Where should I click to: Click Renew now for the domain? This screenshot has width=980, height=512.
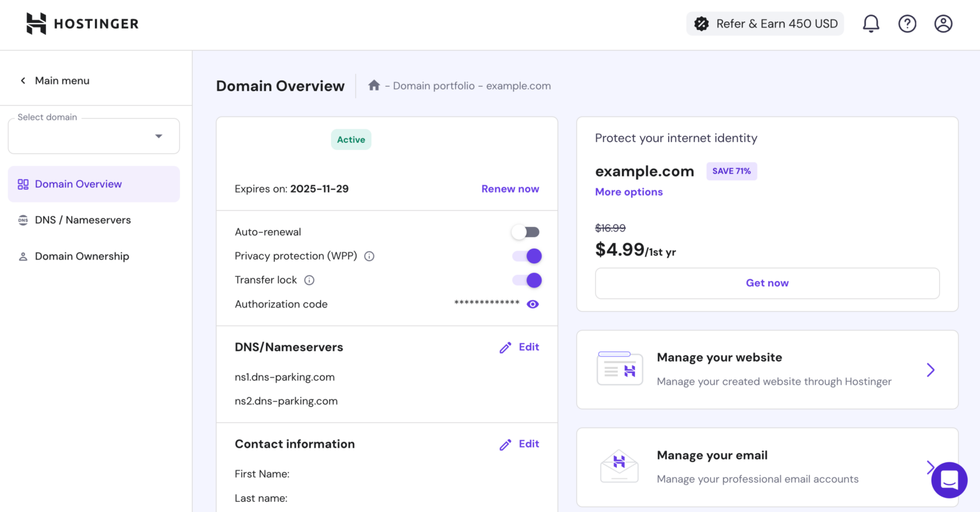point(510,189)
